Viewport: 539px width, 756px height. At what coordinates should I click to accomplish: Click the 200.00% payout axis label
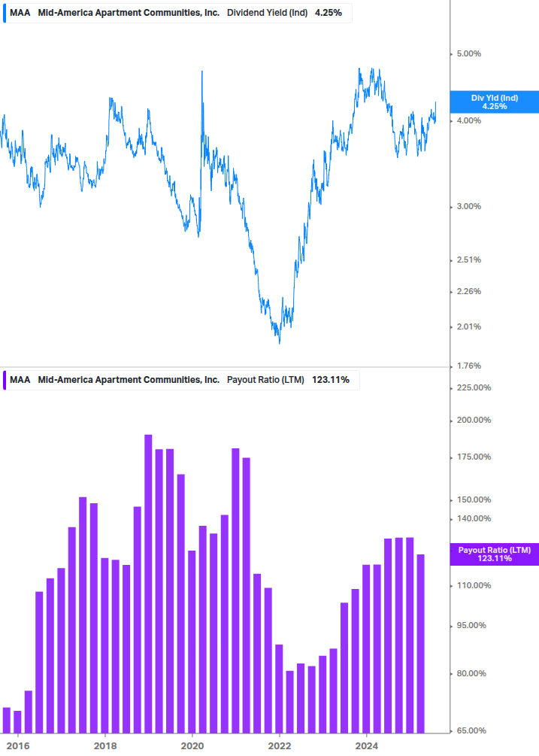click(x=474, y=420)
